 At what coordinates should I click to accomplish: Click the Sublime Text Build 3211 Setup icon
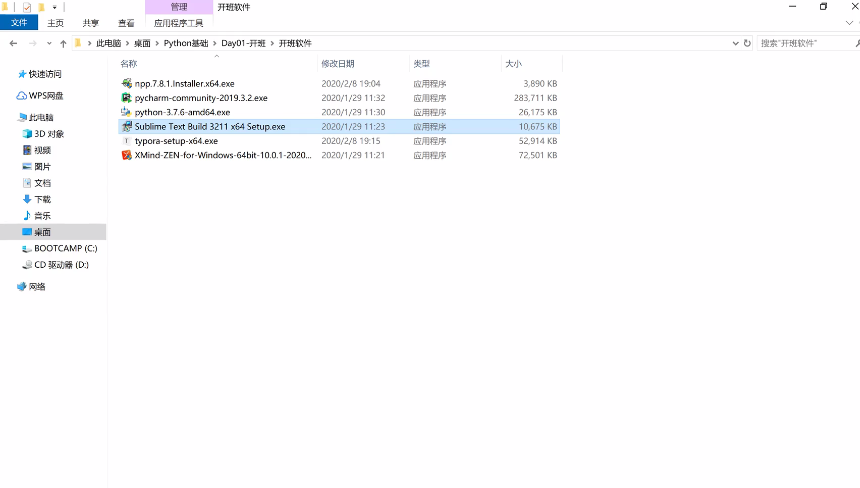(x=127, y=126)
